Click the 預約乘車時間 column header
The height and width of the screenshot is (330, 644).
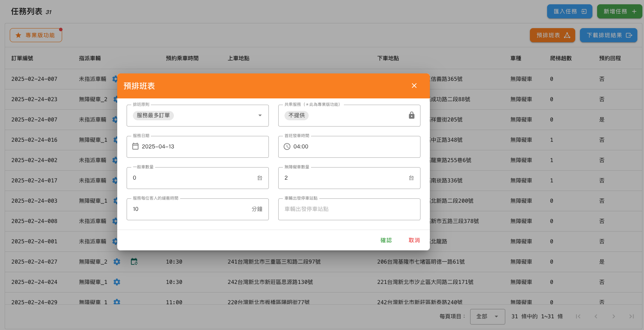[x=182, y=58]
